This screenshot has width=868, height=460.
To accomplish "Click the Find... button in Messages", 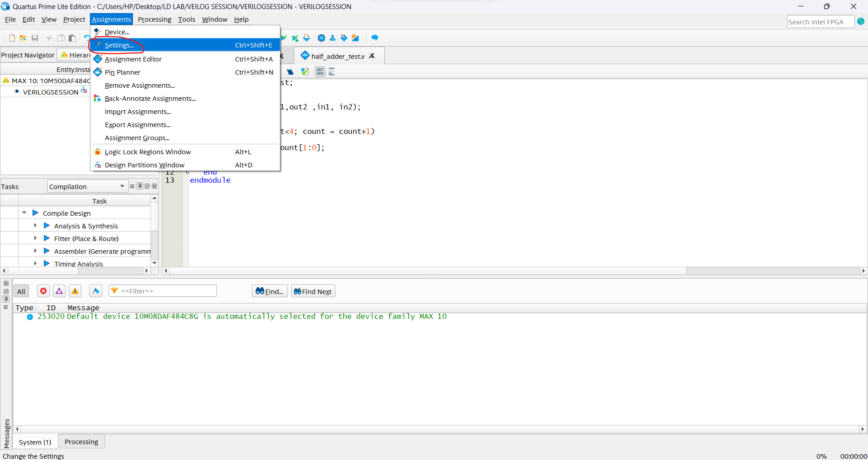I will coord(269,291).
